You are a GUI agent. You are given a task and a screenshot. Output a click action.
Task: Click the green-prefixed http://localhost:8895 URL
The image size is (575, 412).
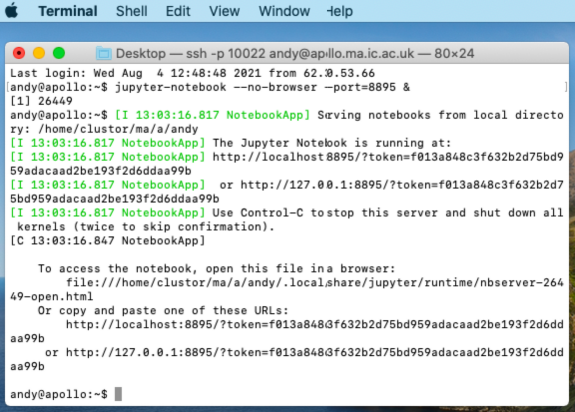(388, 157)
